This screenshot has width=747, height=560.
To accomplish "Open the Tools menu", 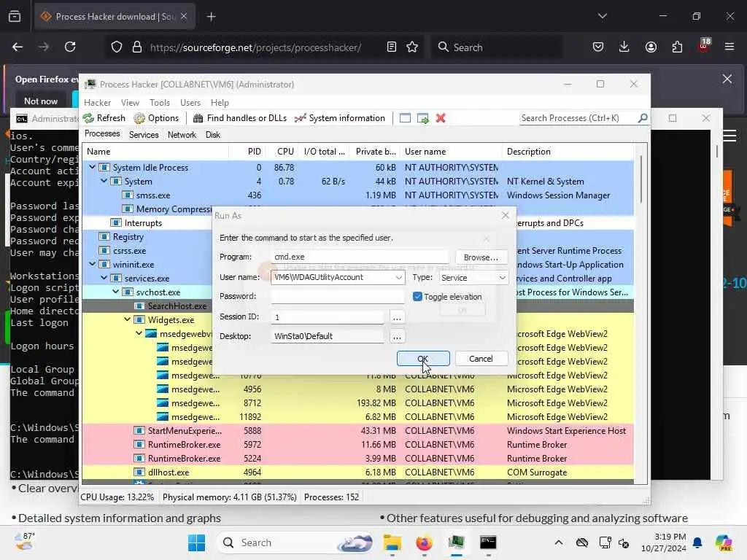I will click(160, 102).
